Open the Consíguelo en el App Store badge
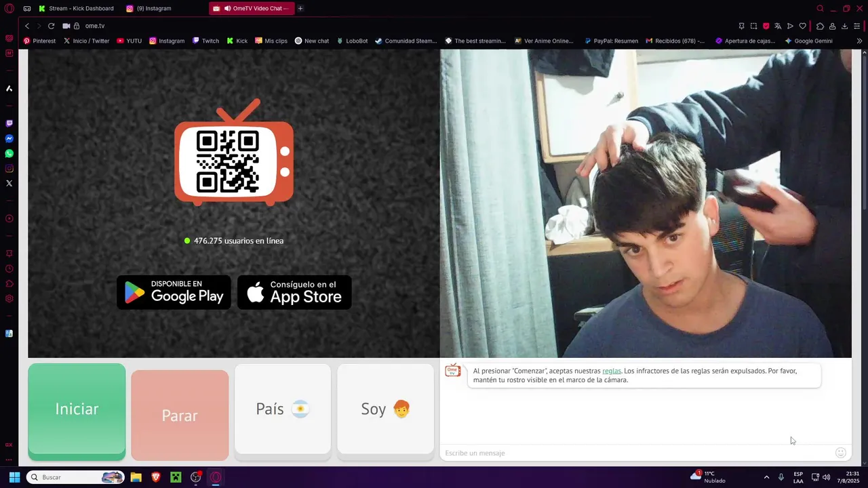The image size is (868, 488). (x=294, y=292)
